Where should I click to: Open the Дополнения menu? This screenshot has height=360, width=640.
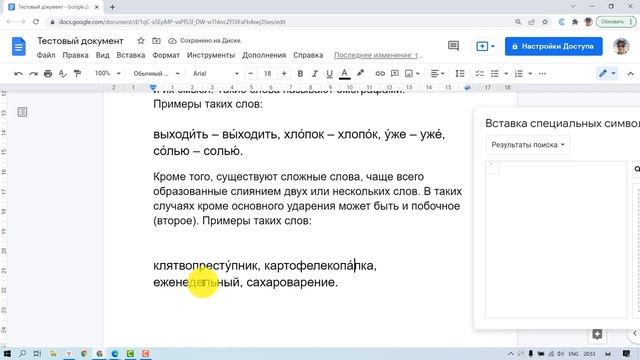click(x=264, y=55)
